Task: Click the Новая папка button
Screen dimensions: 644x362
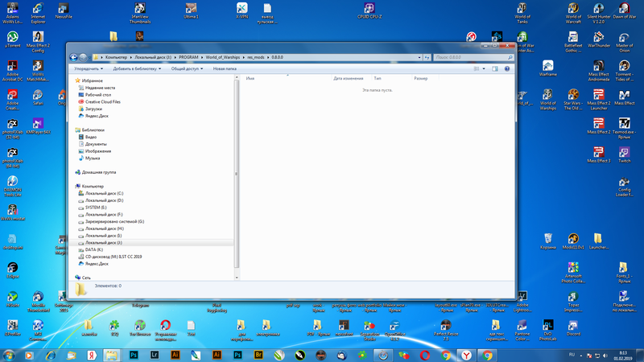Action: click(225, 69)
